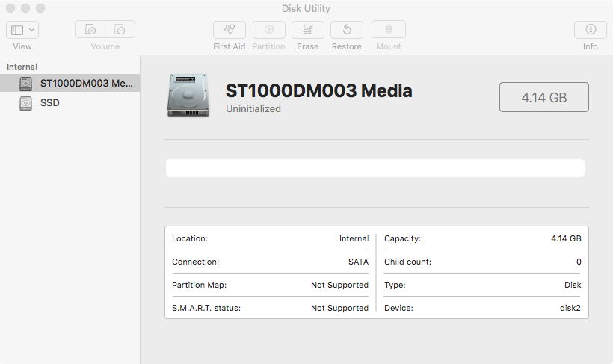Viewport: 613px width, 364px height.
Task: Click the Disk Utility window title
Action: click(306, 8)
